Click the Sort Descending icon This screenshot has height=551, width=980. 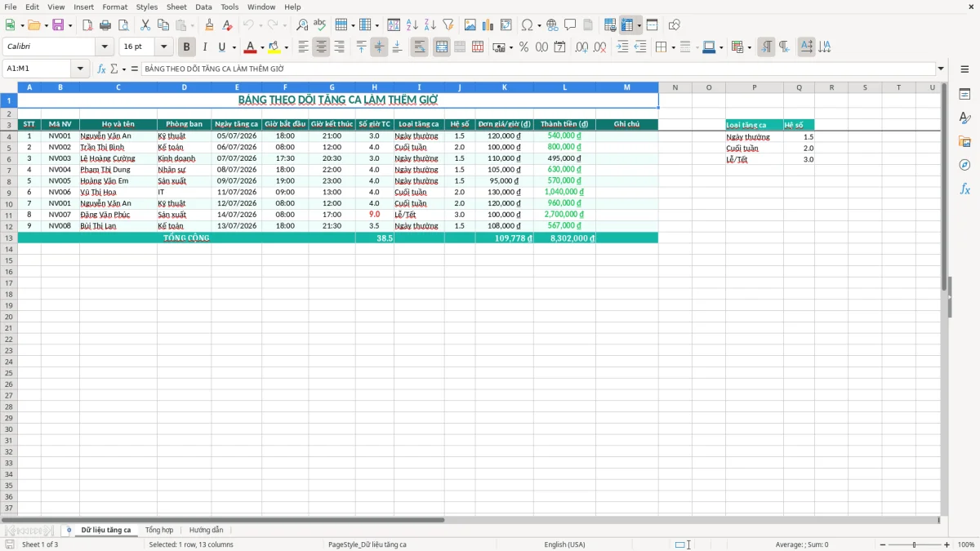(x=430, y=25)
